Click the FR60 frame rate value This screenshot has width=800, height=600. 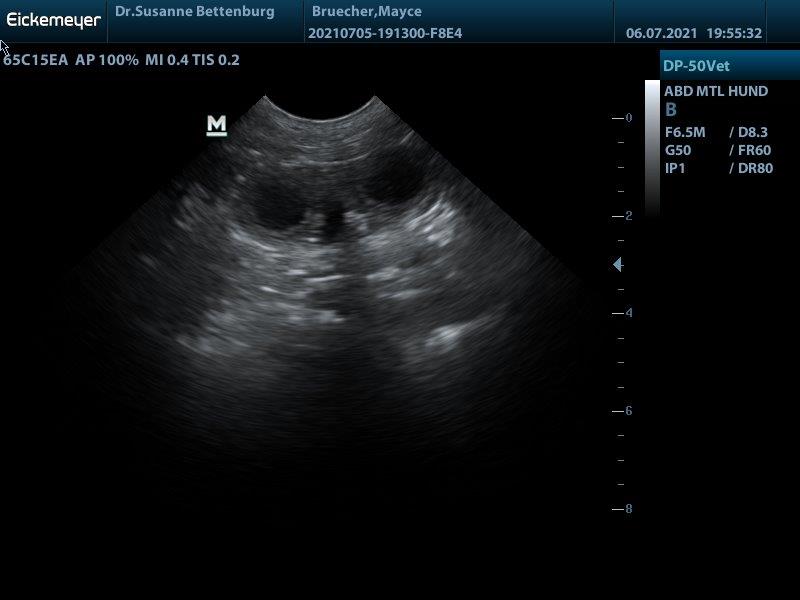[751, 150]
